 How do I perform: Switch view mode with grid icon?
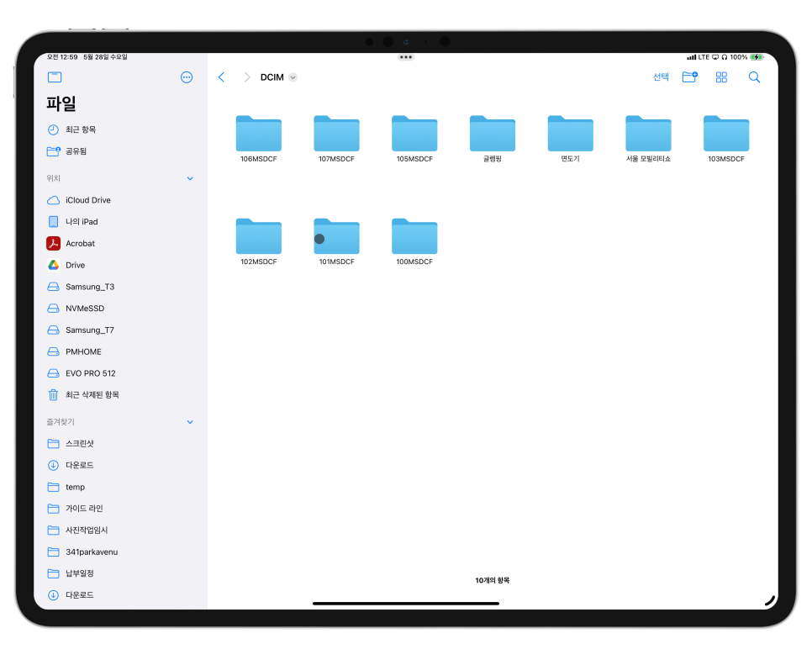[x=721, y=77]
